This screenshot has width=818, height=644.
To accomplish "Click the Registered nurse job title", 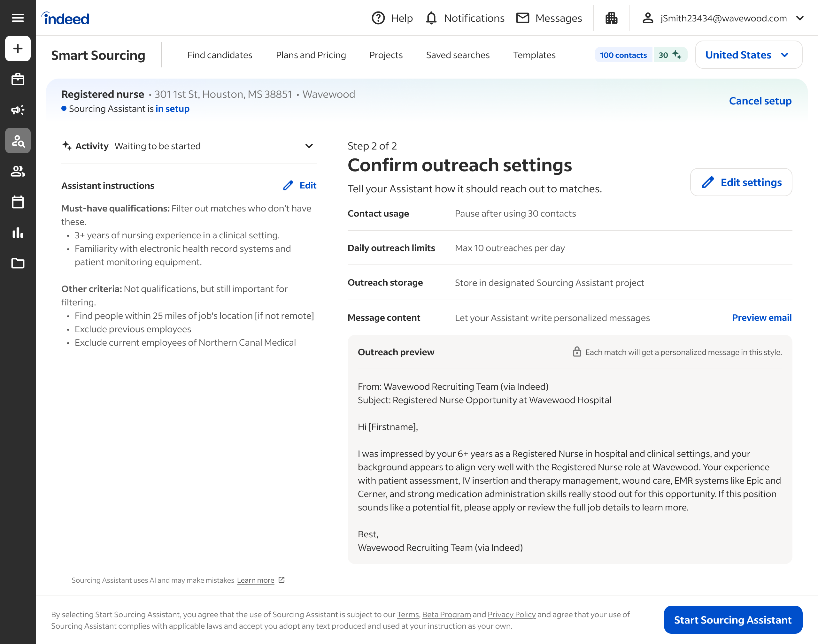I will pyautogui.click(x=103, y=94).
